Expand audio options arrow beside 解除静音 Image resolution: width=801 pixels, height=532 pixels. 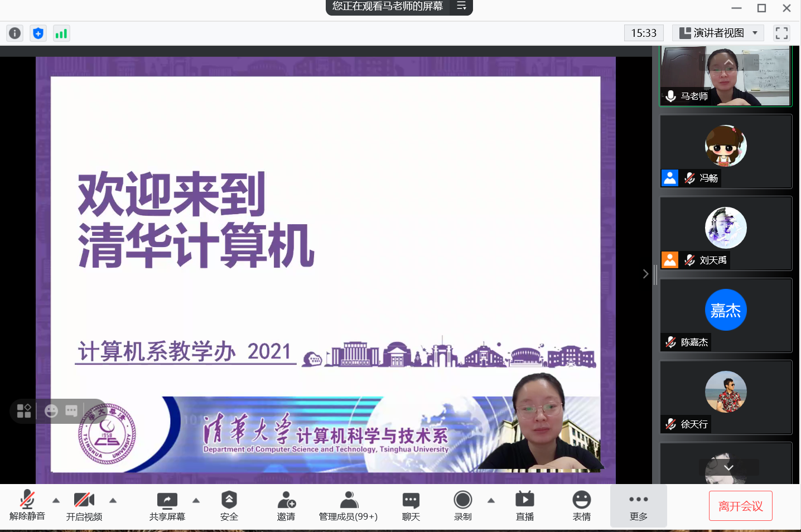56,500
